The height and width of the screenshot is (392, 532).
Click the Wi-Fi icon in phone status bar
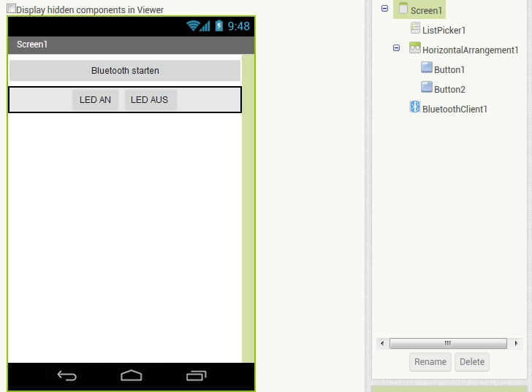click(x=193, y=26)
